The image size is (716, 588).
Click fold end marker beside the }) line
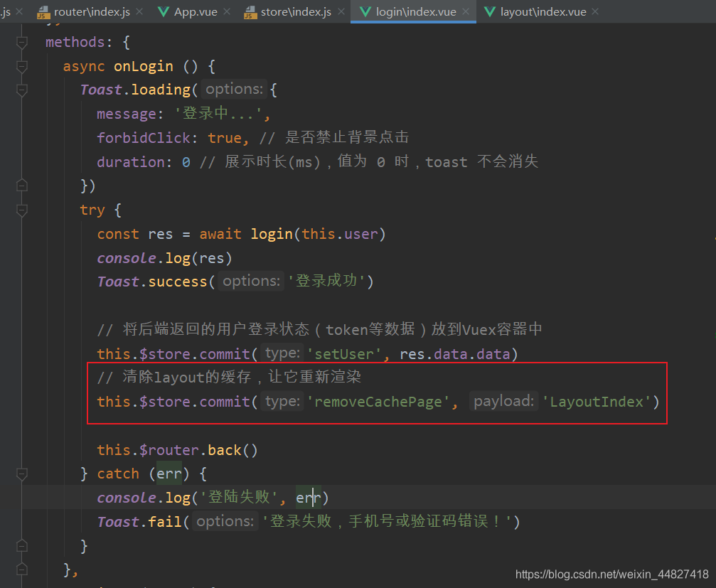[21, 186]
